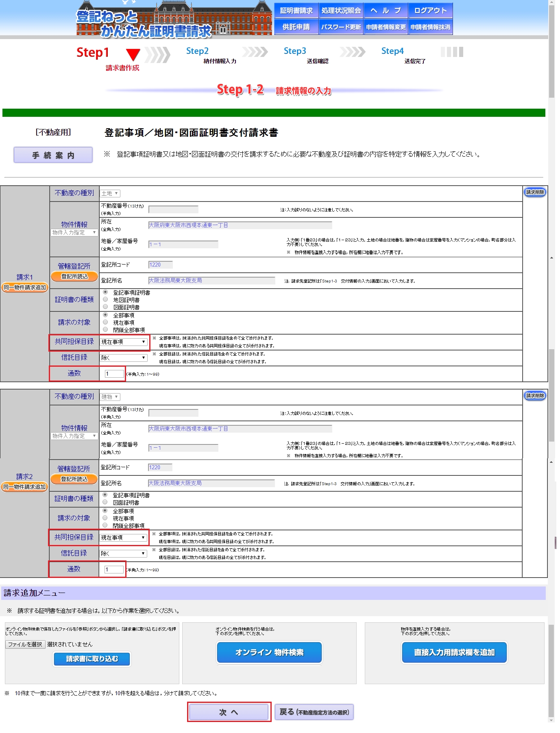Click 同一物件請求追加 under 請求1
This screenshot has width=560, height=733.
[25, 287]
